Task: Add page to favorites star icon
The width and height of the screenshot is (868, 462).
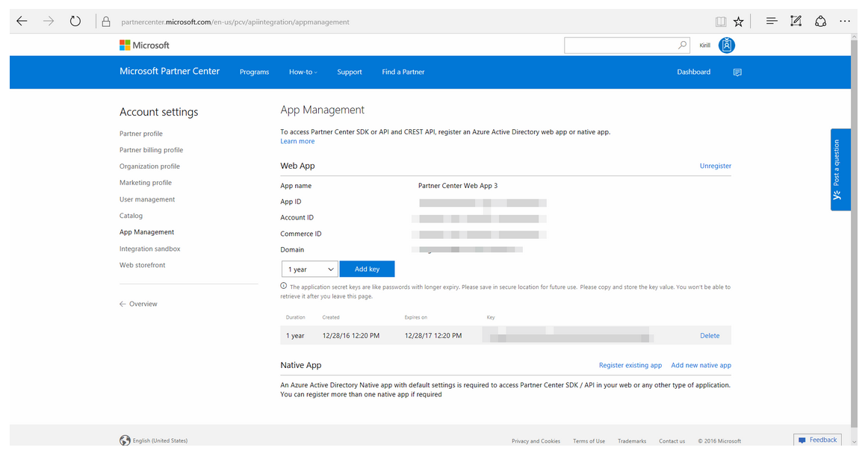Action: tap(739, 22)
